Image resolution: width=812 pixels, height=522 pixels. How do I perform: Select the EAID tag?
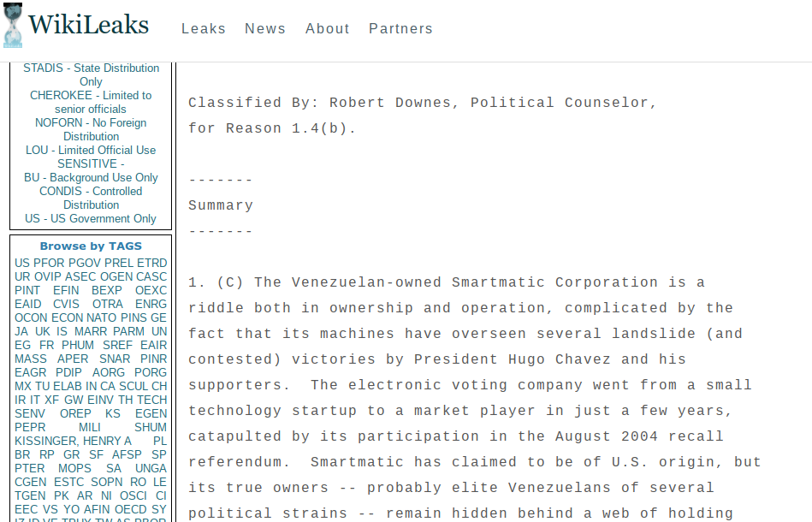[x=28, y=304]
